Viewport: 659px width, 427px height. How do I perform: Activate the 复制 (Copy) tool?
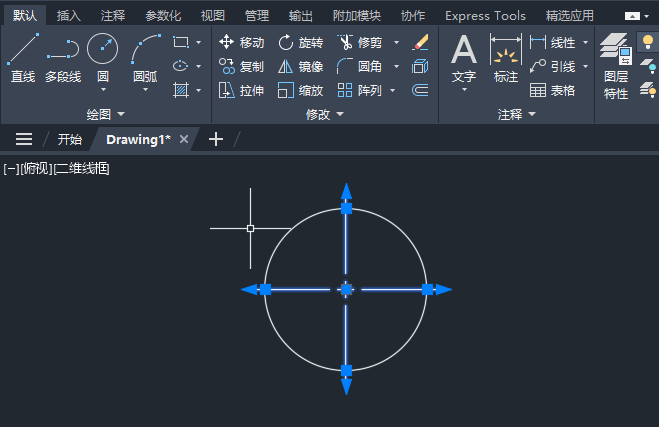click(242, 66)
